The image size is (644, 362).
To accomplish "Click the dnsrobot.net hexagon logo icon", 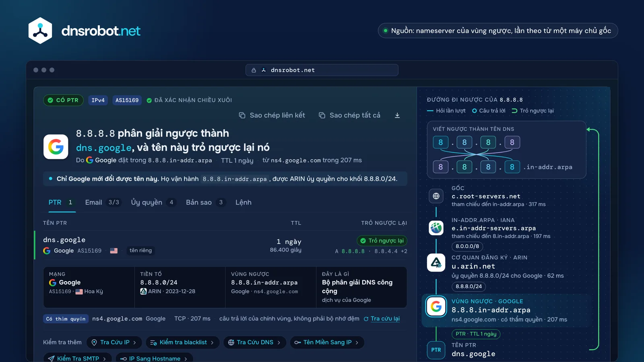I will tap(40, 31).
